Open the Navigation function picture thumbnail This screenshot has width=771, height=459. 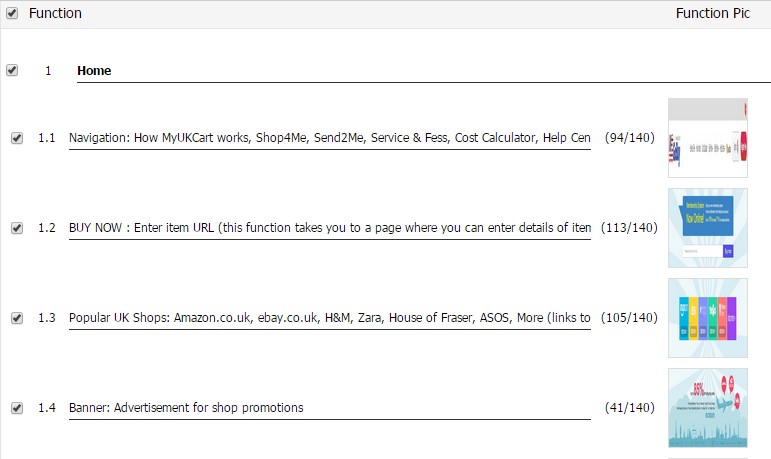coord(708,138)
